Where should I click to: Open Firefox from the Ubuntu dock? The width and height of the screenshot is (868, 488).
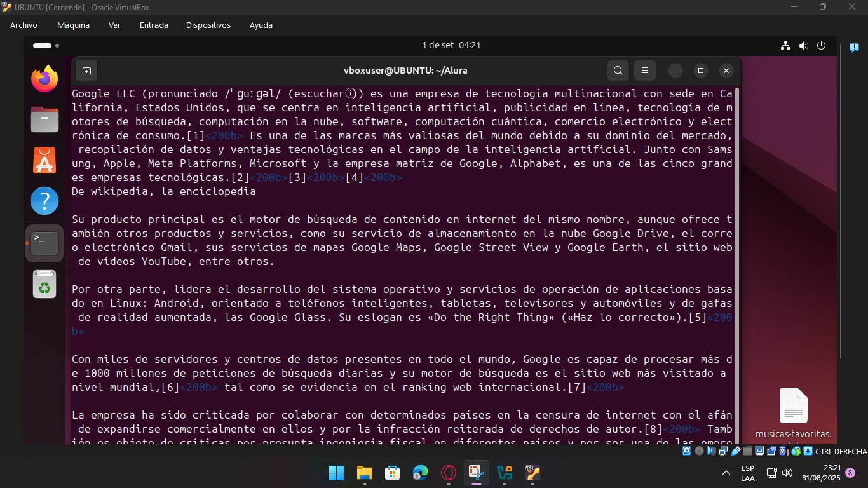pos(44,79)
